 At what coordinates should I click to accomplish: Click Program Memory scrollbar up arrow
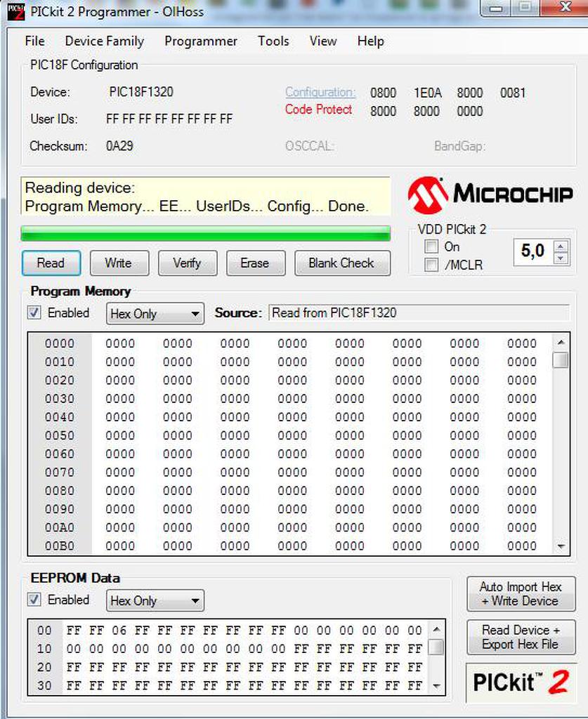pyautogui.click(x=561, y=342)
